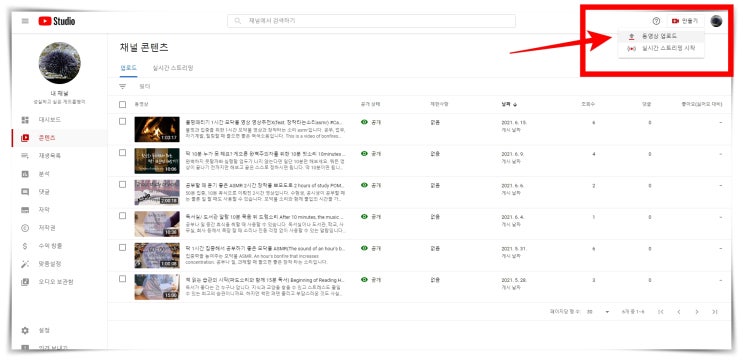Click the '2021. 6. 15.' date cell
This screenshot has width=743, height=361.
514,122
